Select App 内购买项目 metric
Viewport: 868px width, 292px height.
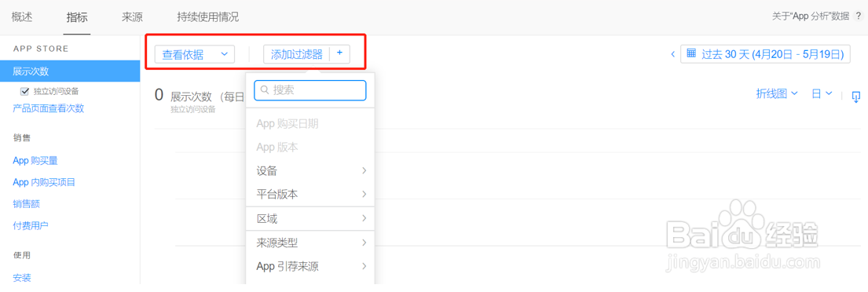(x=44, y=182)
